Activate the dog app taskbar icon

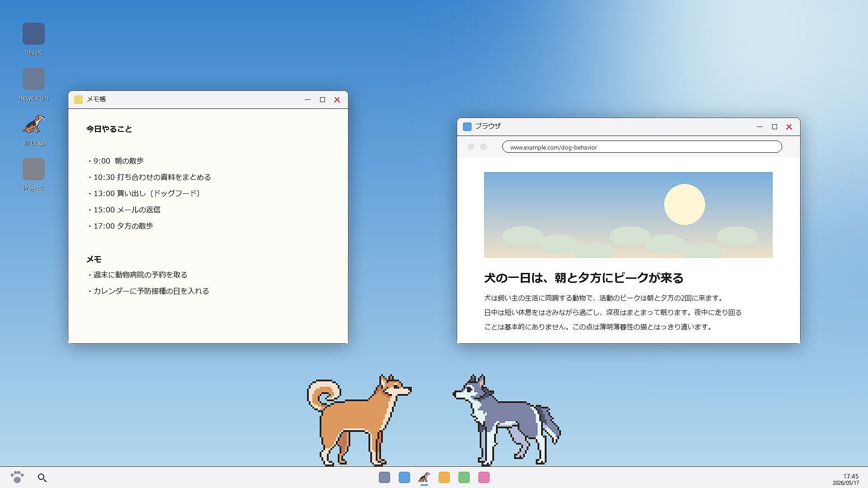pyautogui.click(x=424, y=477)
